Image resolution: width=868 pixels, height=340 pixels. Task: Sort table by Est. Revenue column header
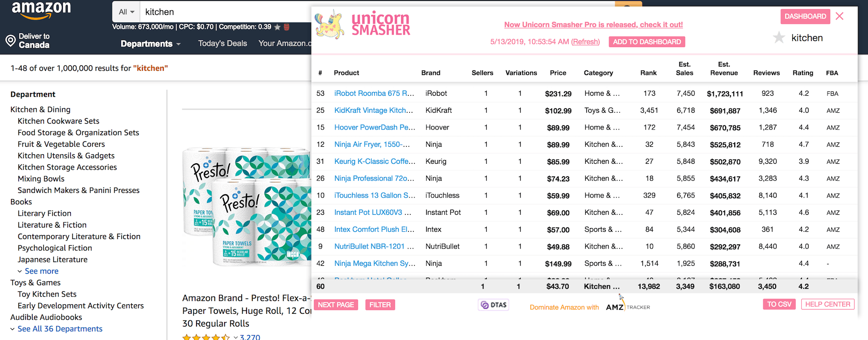point(724,69)
